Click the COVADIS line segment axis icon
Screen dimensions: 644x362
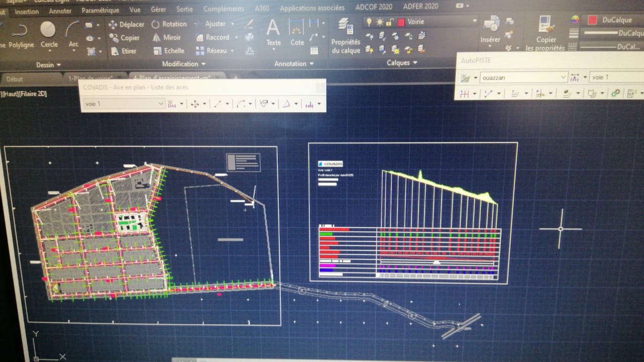tap(217, 104)
